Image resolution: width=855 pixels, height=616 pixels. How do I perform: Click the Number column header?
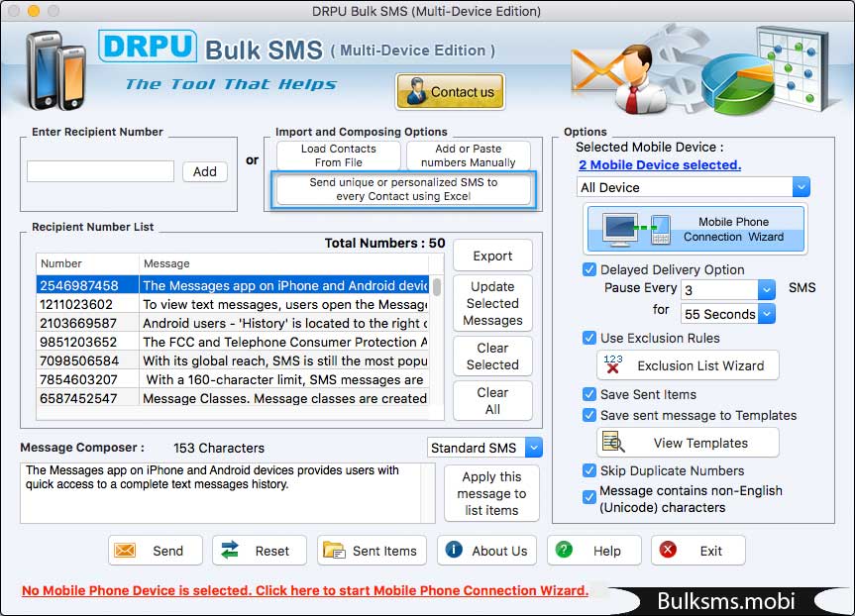coord(87,263)
